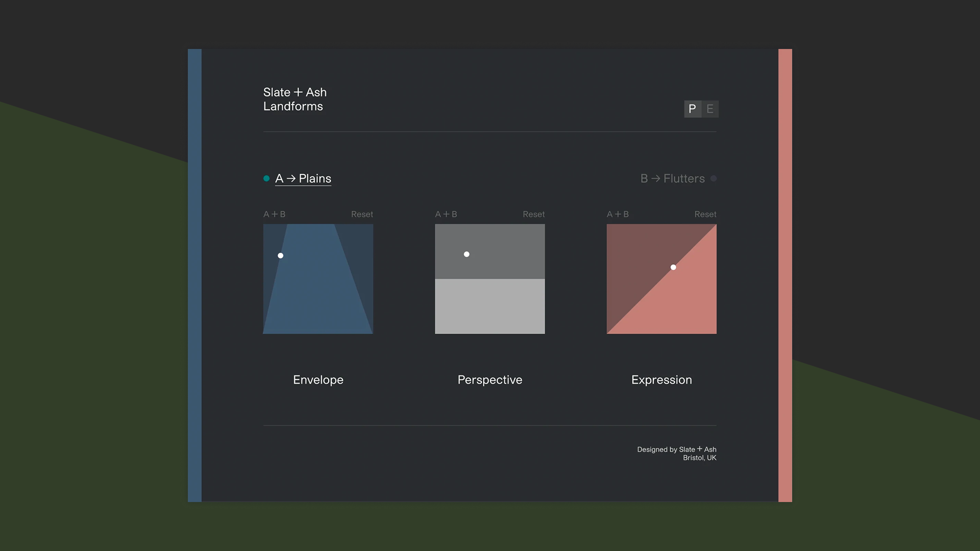Open the A → Plains source selector
The width and height of the screenshot is (980, 551).
(x=303, y=179)
